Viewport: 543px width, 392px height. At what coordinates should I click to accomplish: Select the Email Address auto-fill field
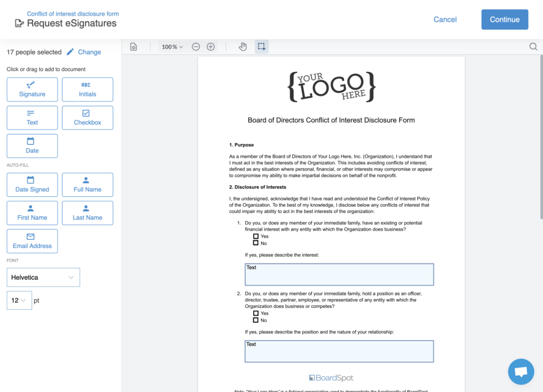click(32, 241)
